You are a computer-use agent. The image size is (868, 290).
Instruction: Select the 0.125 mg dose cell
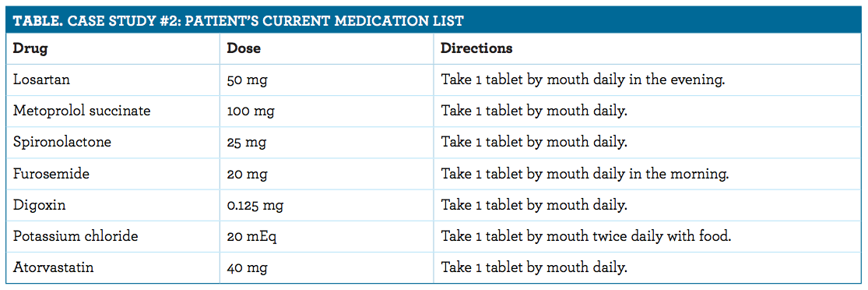[x=255, y=207]
